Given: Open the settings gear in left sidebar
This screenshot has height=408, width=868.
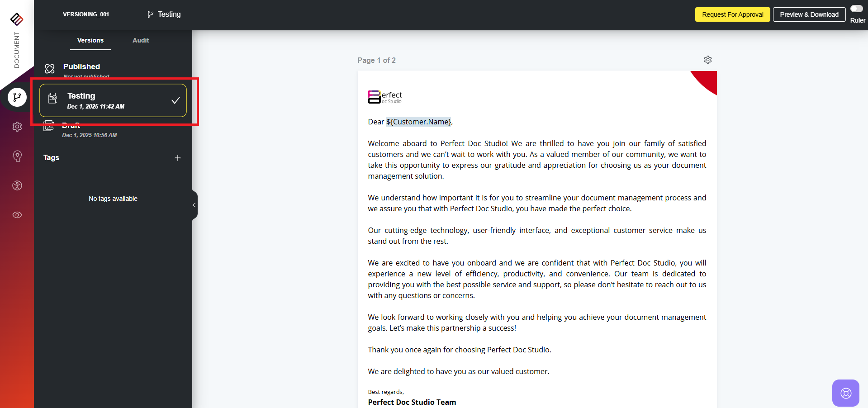Looking at the screenshot, I should click(x=17, y=127).
